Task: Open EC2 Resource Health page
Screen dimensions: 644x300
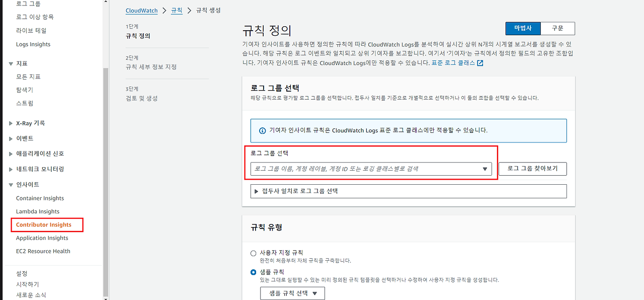Action: tap(43, 251)
